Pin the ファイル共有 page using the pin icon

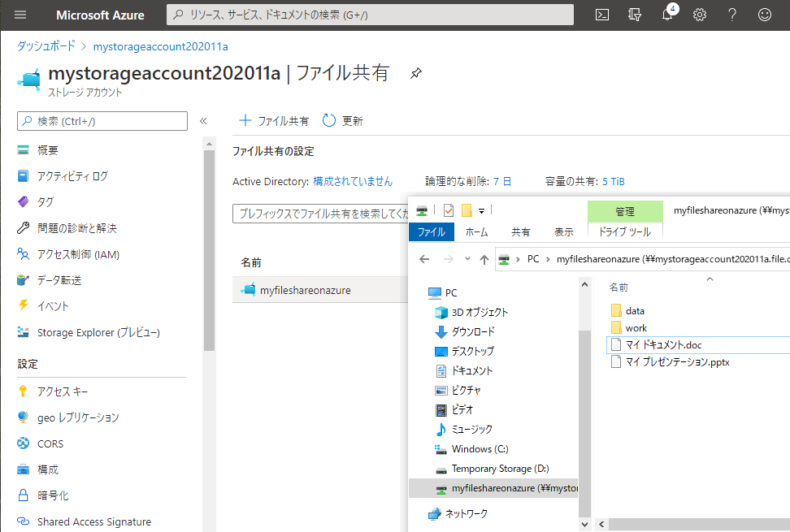415,72
